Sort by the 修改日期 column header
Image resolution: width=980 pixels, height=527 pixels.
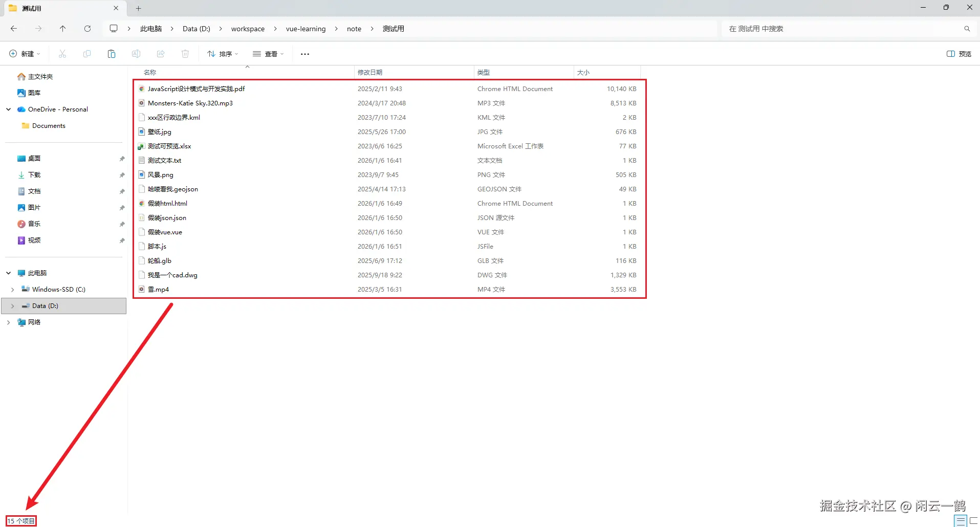coord(370,73)
